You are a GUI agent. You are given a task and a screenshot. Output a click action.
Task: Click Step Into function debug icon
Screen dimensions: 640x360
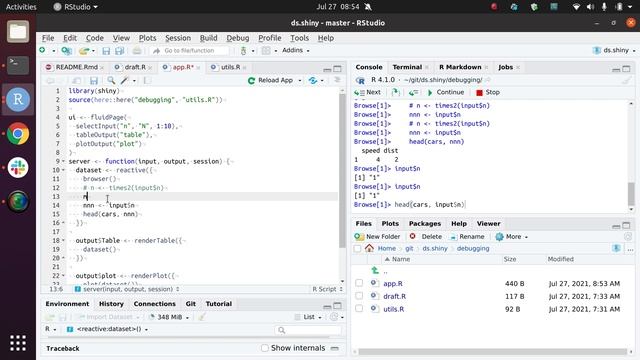[396, 92]
